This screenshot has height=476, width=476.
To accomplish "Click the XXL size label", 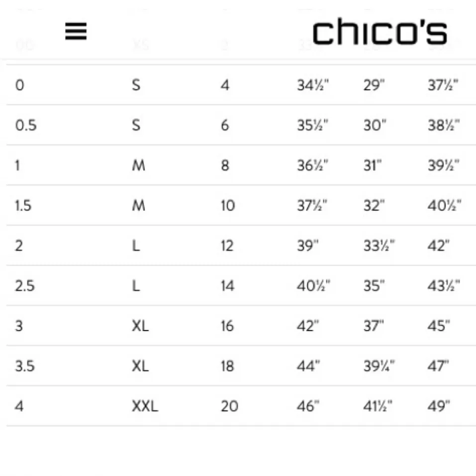I will point(145,406).
